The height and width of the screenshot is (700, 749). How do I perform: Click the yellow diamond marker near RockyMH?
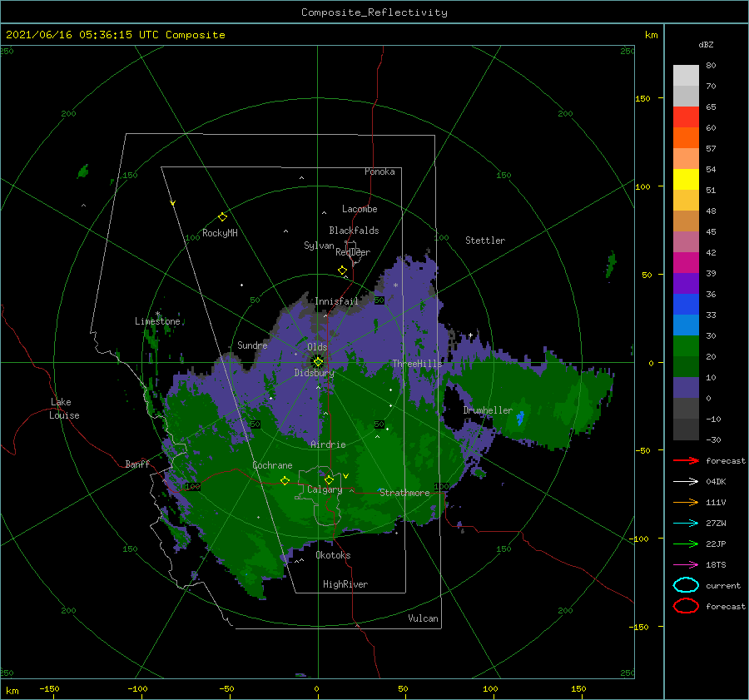pos(222,217)
